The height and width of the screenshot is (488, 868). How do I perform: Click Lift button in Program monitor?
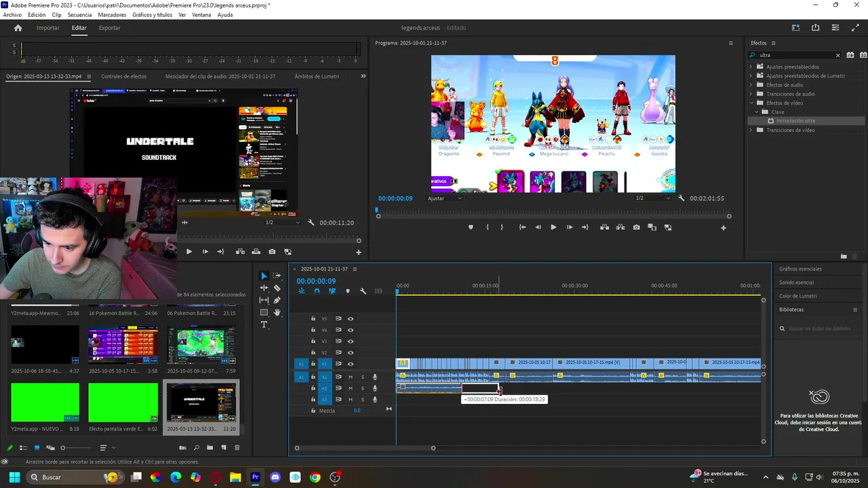click(604, 227)
